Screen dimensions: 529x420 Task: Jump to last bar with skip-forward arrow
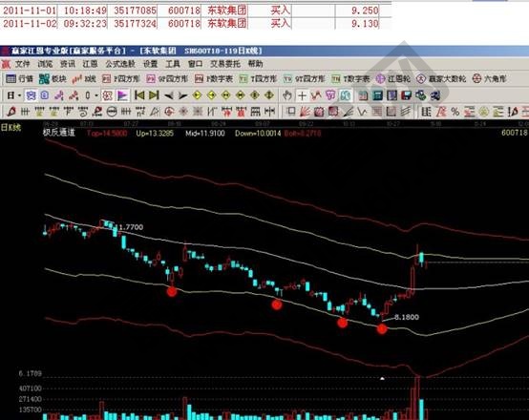154,95
